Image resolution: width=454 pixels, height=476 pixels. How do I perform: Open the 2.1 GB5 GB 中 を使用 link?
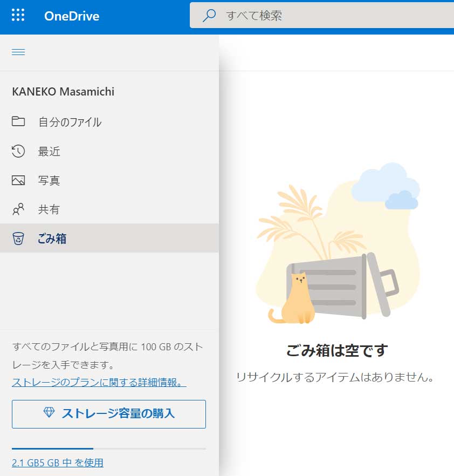[58, 463]
